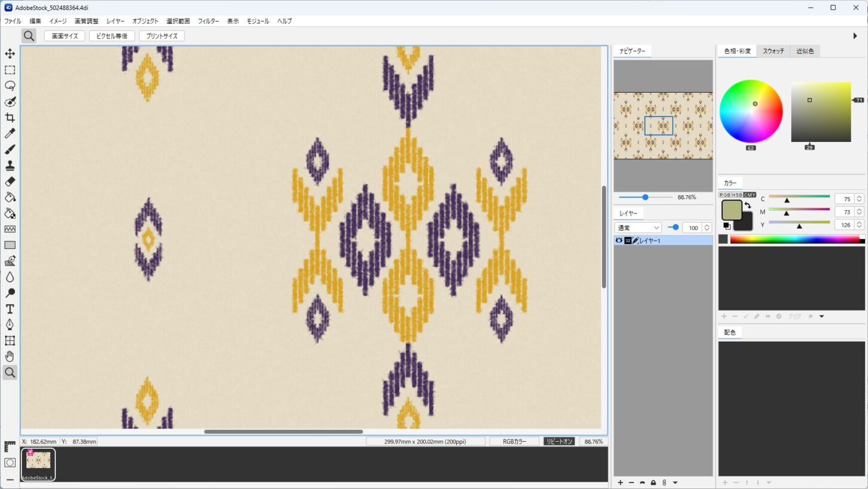Select the Move tool
Image resolution: width=868 pixels, height=489 pixels.
pos(10,54)
